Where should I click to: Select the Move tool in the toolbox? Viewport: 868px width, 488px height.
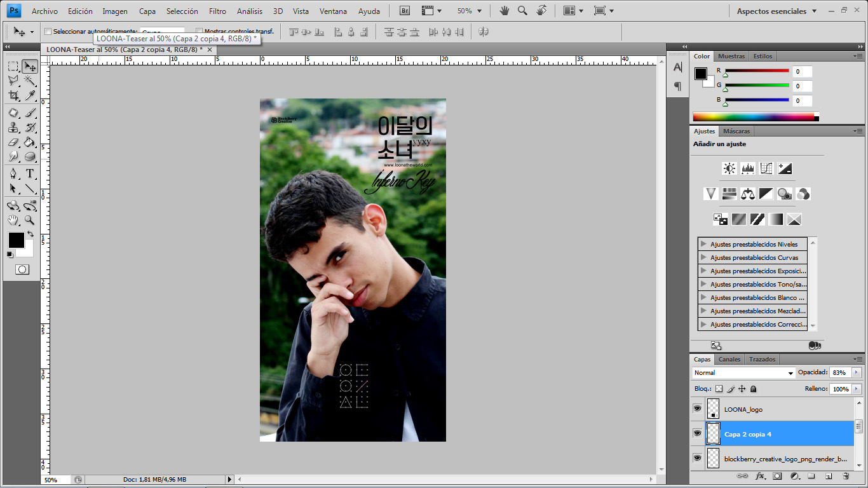[30, 66]
